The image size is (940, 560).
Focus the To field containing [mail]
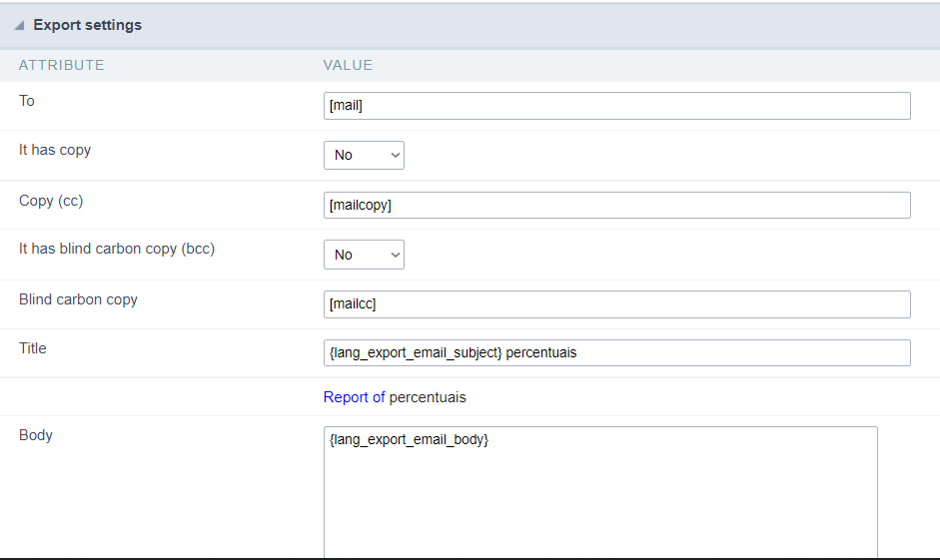pos(616,106)
